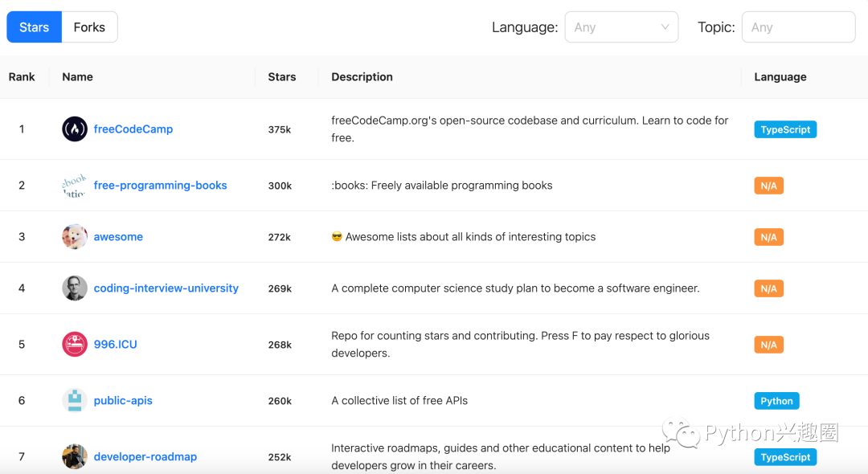Image resolution: width=868 pixels, height=474 pixels.
Task: Click the free-programming-books avatar icon
Action: tap(75, 186)
